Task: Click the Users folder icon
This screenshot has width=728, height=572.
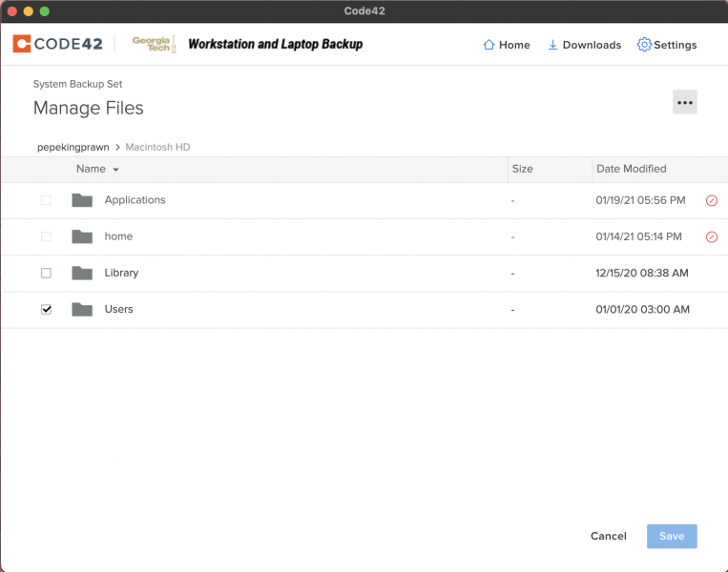Action: tap(82, 310)
